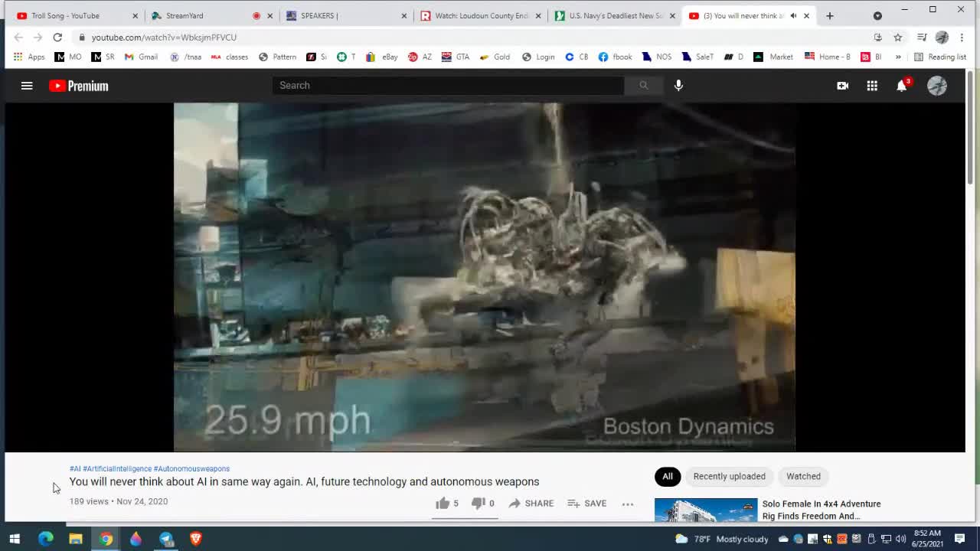Open the Solo Female In 4x4 Adventure title

coord(822,510)
